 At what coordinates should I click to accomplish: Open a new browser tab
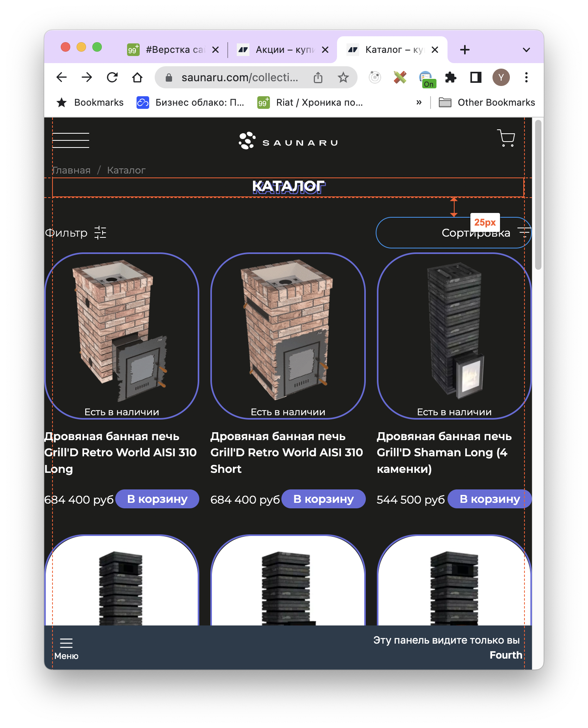(x=465, y=50)
